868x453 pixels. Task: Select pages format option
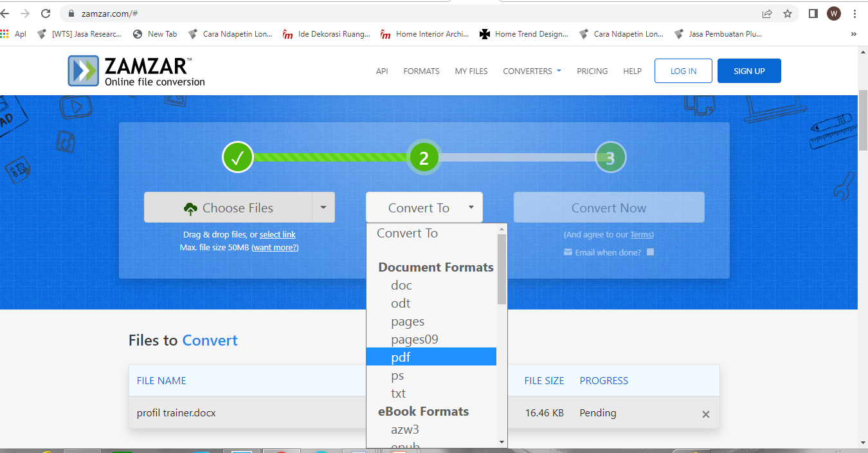tap(431, 321)
